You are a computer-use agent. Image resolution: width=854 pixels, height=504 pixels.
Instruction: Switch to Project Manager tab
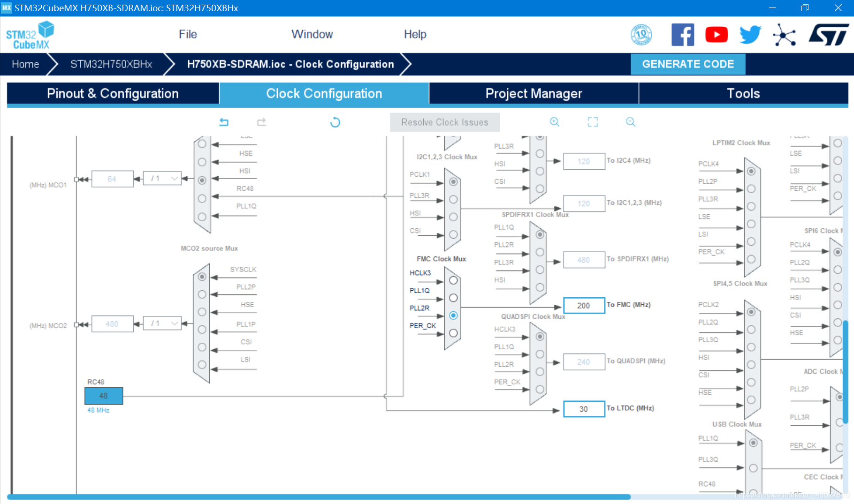[x=534, y=94]
